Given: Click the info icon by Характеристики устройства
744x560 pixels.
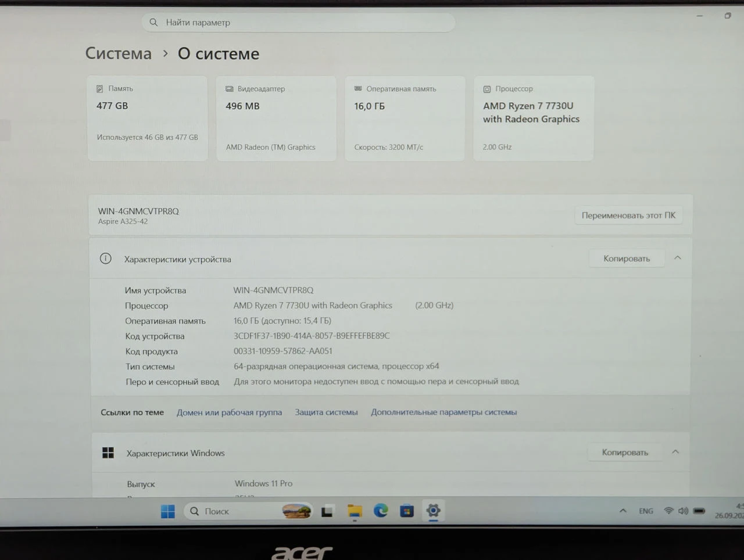Looking at the screenshot, I should (x=105, y=259).
